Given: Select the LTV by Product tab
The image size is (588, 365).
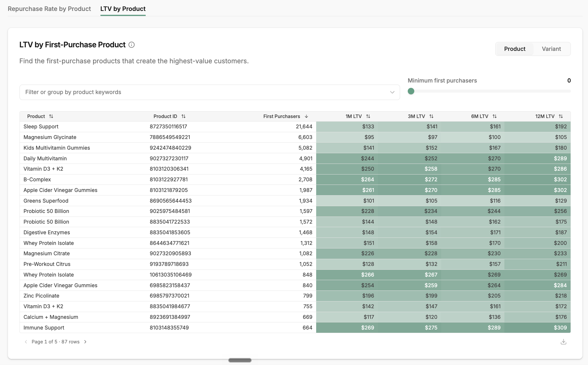Looking at the screenshot, I should tap(123, 9).
